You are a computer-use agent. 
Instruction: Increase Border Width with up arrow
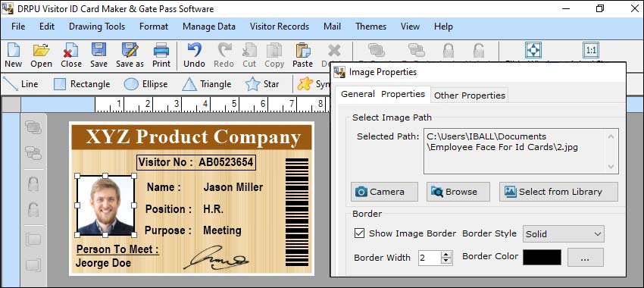point(446,255)
